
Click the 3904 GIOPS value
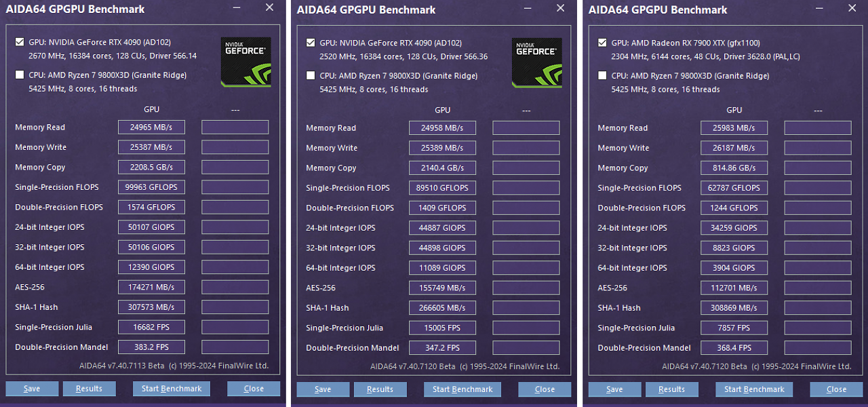(x=734, y=267)
